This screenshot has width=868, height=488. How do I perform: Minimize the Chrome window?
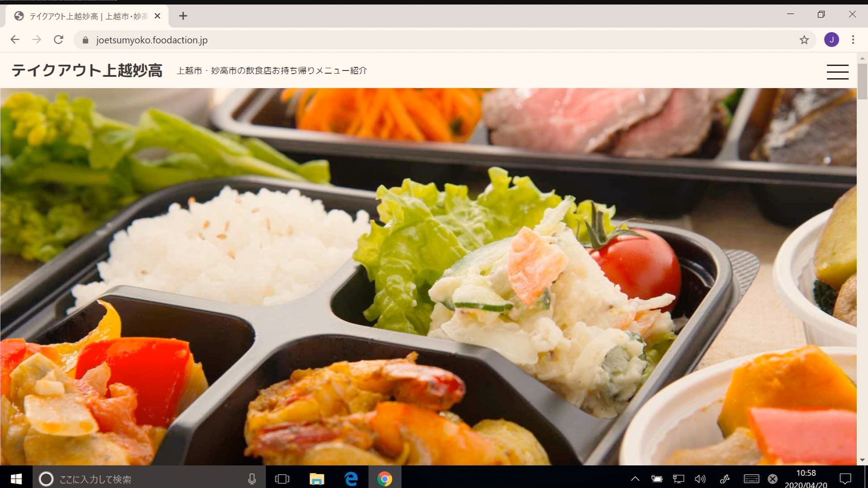[790, 14]
